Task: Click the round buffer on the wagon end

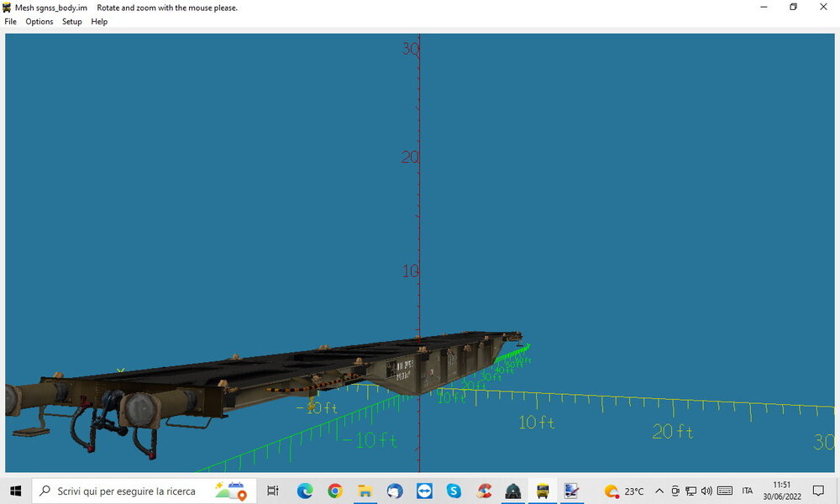Action: 140,410
